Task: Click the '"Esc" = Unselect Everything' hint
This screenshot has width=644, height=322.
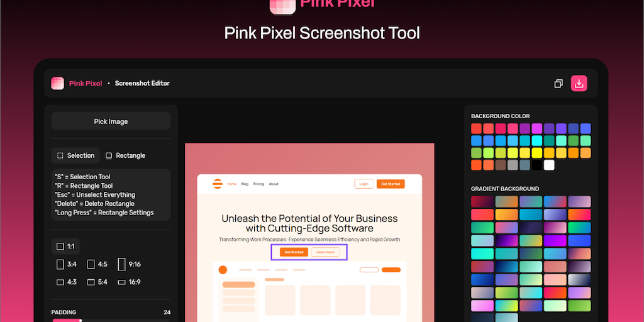Action: point(95,195)
